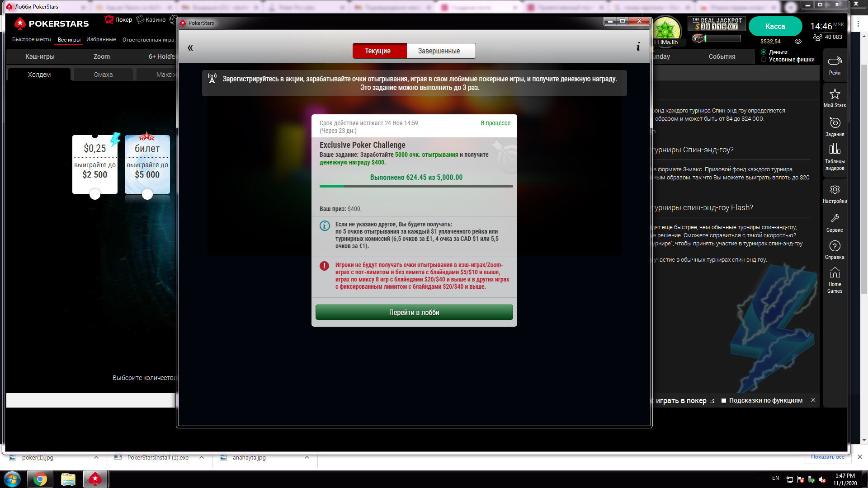This screenshot has height=488, width=868.
Task: Click the PokerStars taskbar icon
Action: (95, 479)
